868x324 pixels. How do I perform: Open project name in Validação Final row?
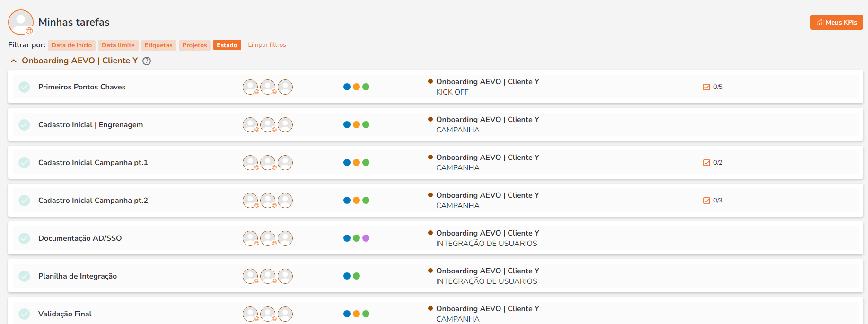click(488, 309)
